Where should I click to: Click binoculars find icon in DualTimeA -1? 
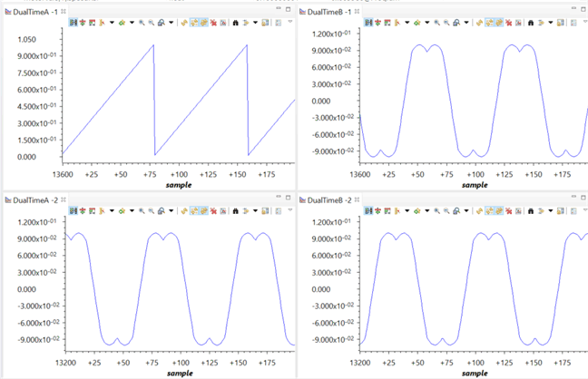click(236, 23)
